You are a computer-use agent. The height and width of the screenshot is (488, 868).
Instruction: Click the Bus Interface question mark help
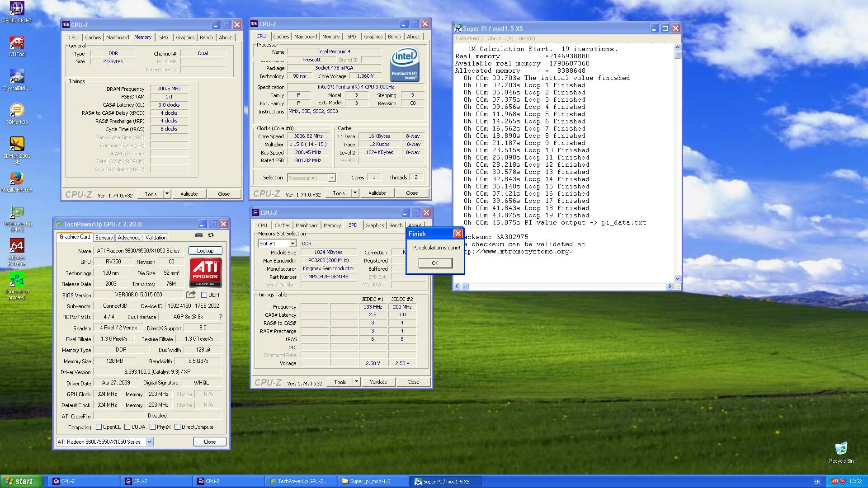click(221, 317)
